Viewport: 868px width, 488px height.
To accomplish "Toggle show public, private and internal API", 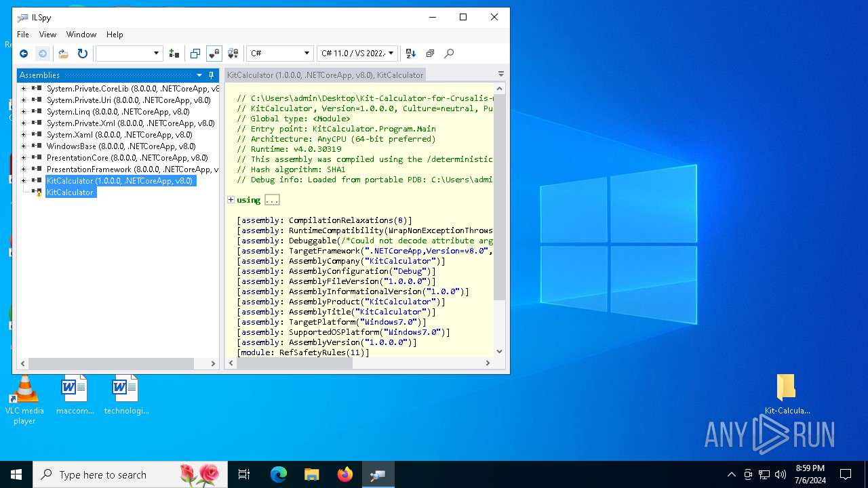I will 214,54.
